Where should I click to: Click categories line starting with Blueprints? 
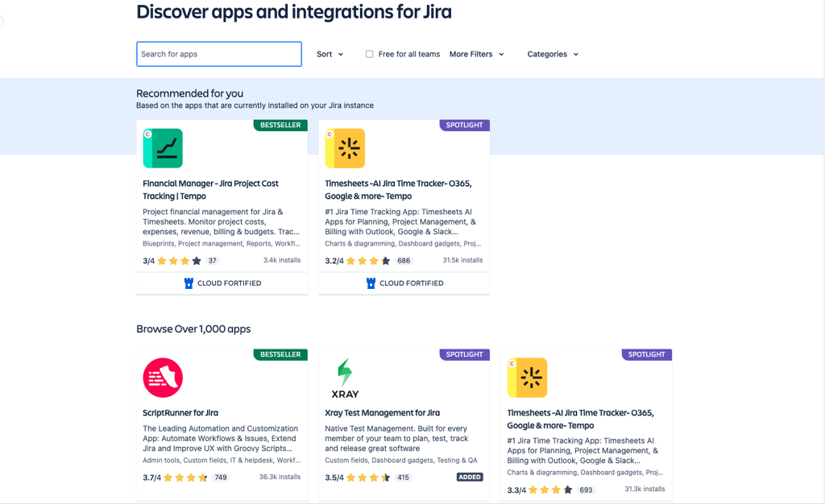point(222,244)
